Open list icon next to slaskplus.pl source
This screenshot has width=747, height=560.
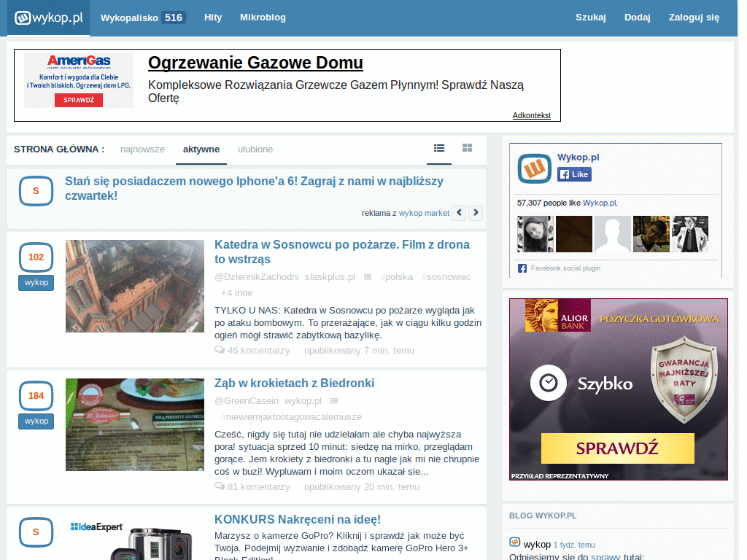point(368,277)
